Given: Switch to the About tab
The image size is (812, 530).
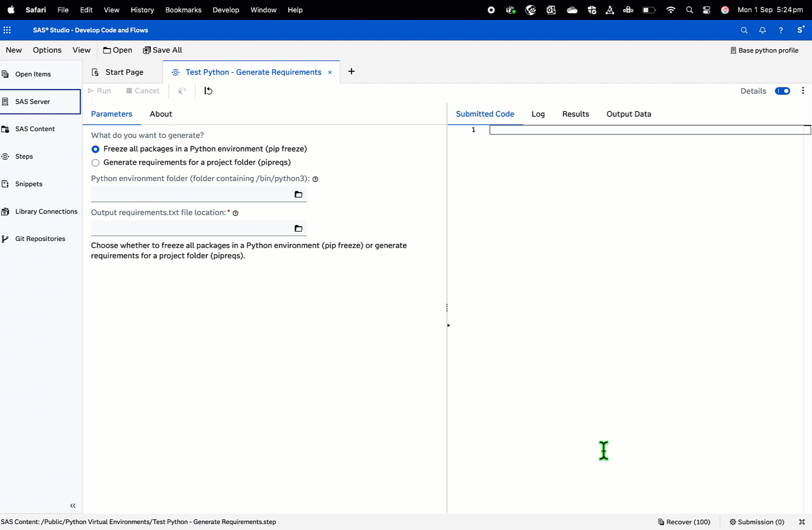Looking at the screenshot, I should click(161, 114).
